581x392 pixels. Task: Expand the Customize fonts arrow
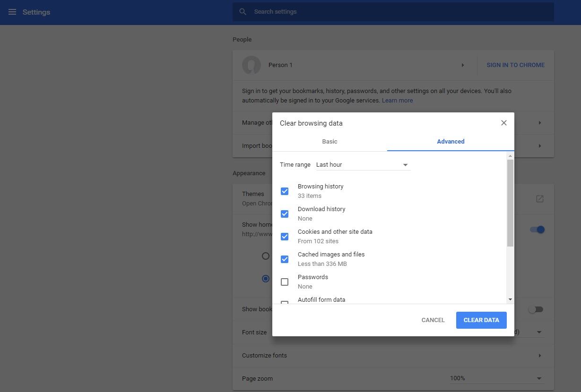[539, 356]
